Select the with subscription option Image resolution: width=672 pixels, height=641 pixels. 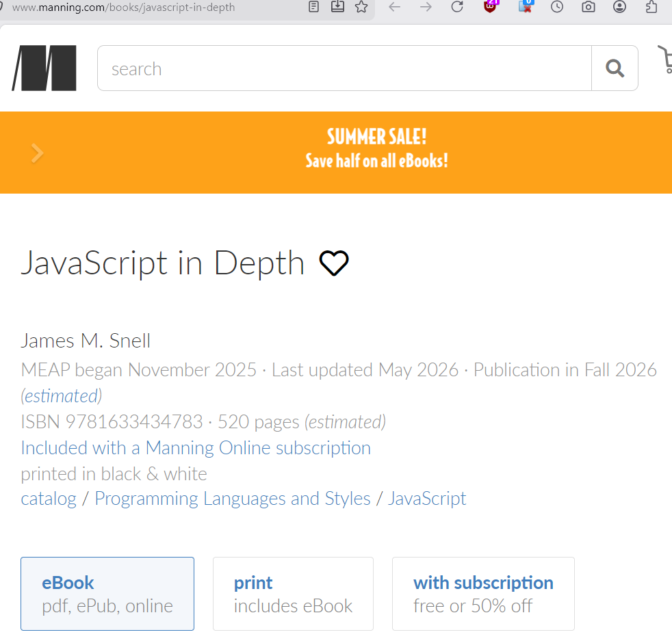[483, 594]
